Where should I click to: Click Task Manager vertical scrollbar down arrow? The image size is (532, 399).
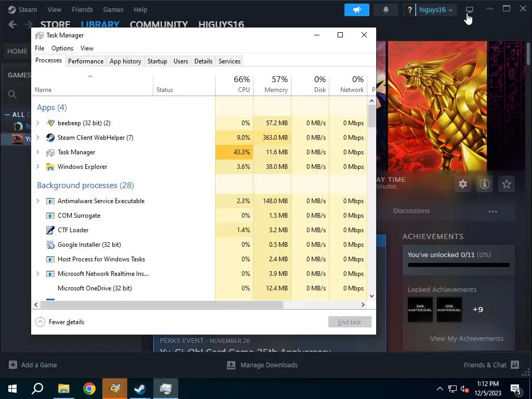pos(371,296)
